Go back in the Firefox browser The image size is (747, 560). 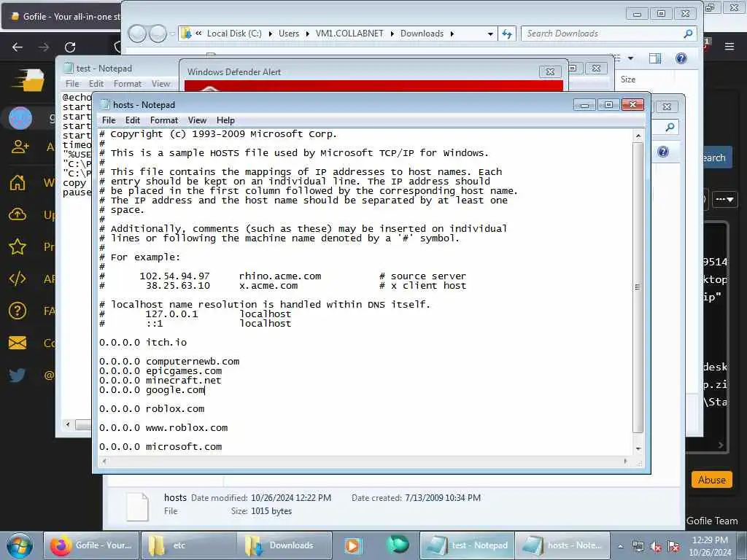point(18,47)
